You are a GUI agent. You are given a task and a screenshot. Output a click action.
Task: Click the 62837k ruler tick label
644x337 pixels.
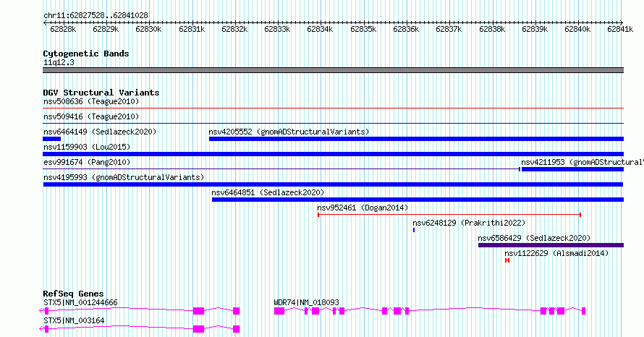(x=449, y=29)
